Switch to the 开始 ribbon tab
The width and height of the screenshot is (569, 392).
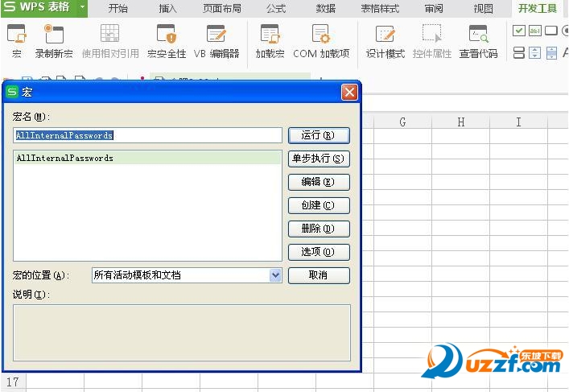point(118,9)
